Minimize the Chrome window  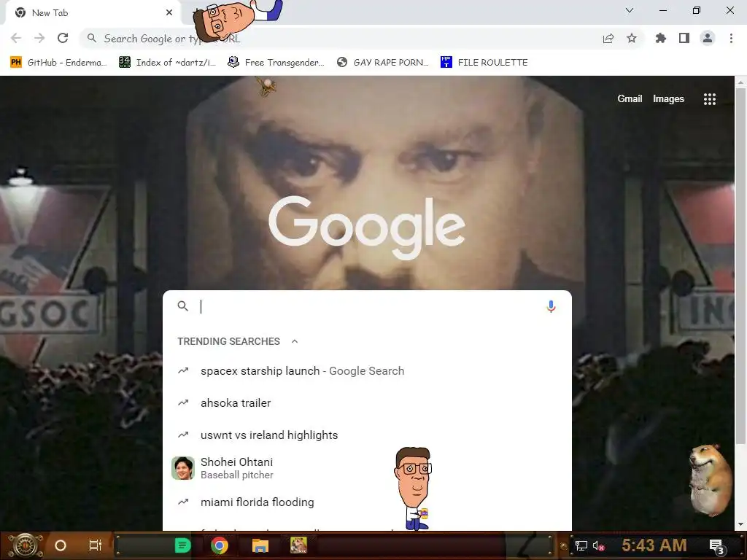pyautogui.click(x=663, y=10)
